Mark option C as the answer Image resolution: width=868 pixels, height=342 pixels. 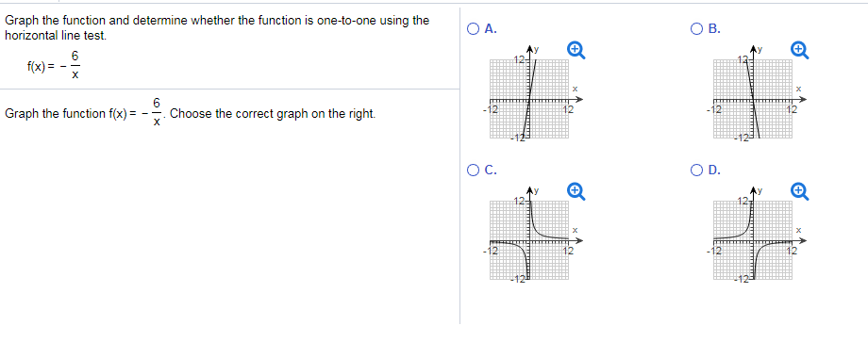(473, 171)
